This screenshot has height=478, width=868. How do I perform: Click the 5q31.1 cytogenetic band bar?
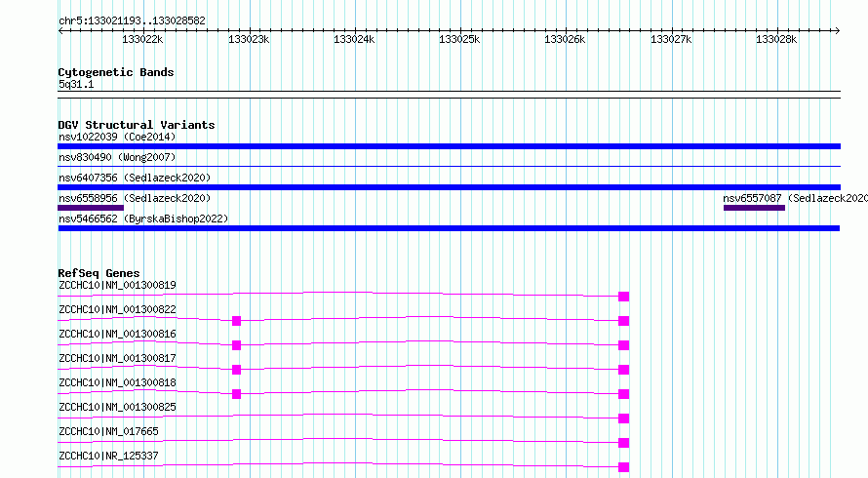449,95
